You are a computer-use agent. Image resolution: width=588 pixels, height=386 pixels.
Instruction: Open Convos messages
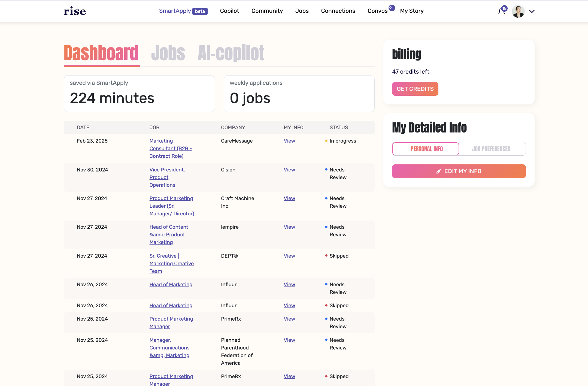coord(378,11)
